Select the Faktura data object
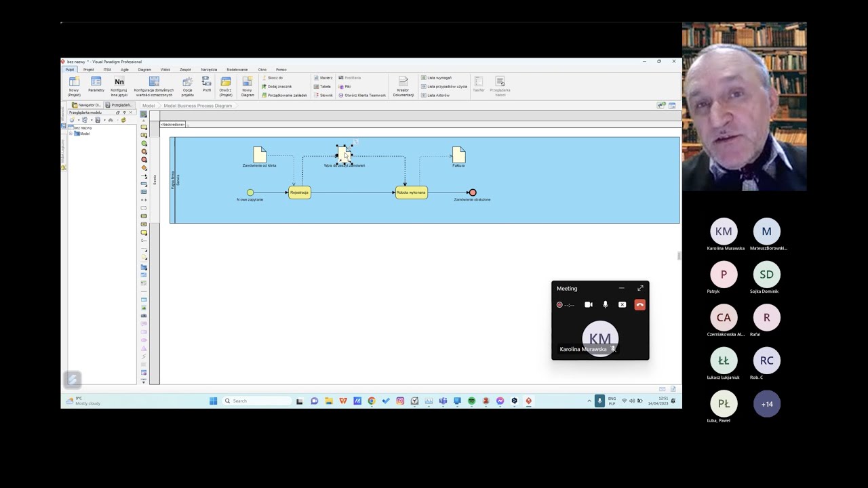The height and width of the screenshot is (488, 868). click(459, 155)
